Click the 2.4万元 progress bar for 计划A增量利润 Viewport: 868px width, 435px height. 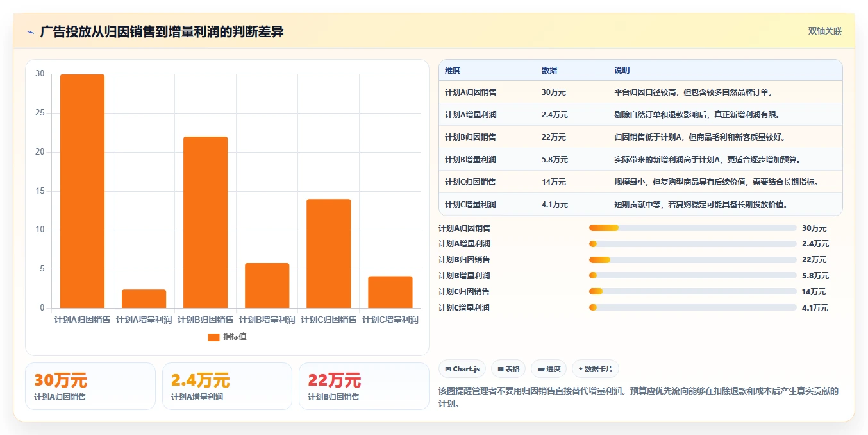692,244
